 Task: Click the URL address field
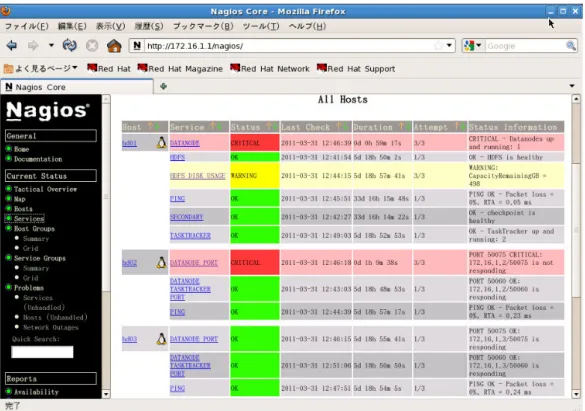pos(289,46)
